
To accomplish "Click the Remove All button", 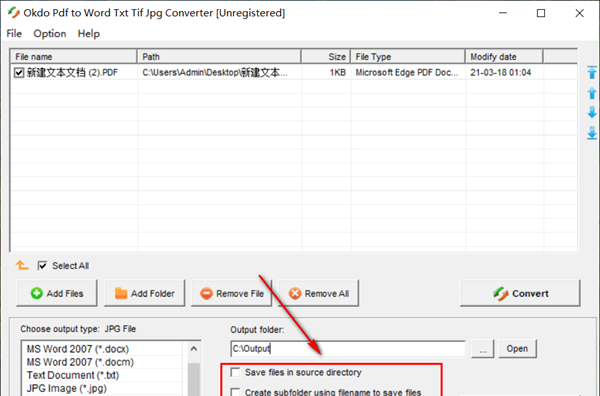I will [x=319, y=293].
